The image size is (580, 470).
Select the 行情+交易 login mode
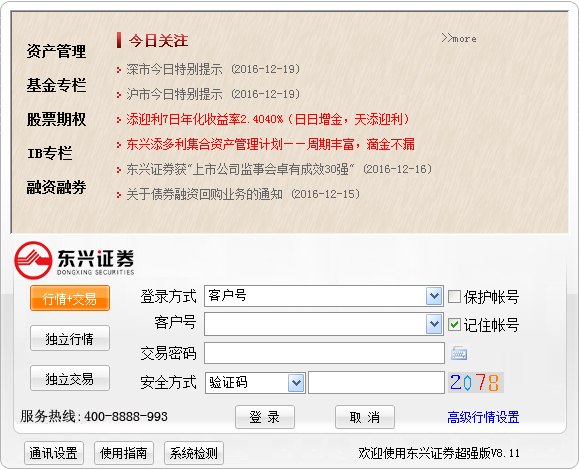(70, 298)
